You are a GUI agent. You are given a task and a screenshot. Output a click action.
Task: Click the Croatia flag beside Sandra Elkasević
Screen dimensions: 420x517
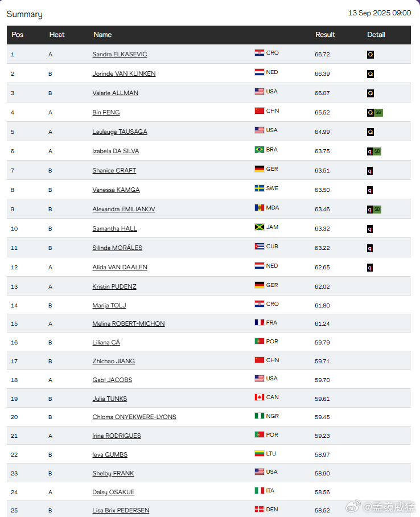click(x=259, y=53)
